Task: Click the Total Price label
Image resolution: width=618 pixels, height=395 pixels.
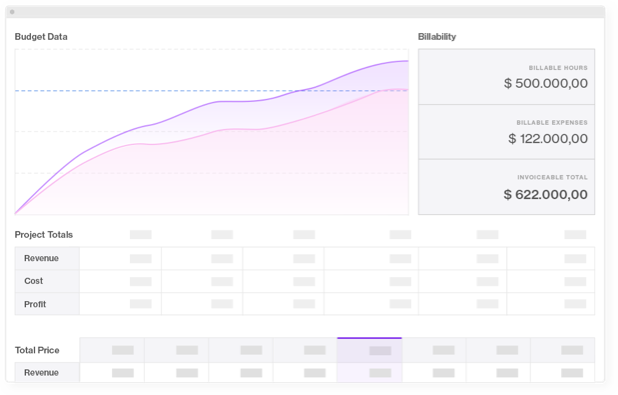Action: [x=37, y=350]
